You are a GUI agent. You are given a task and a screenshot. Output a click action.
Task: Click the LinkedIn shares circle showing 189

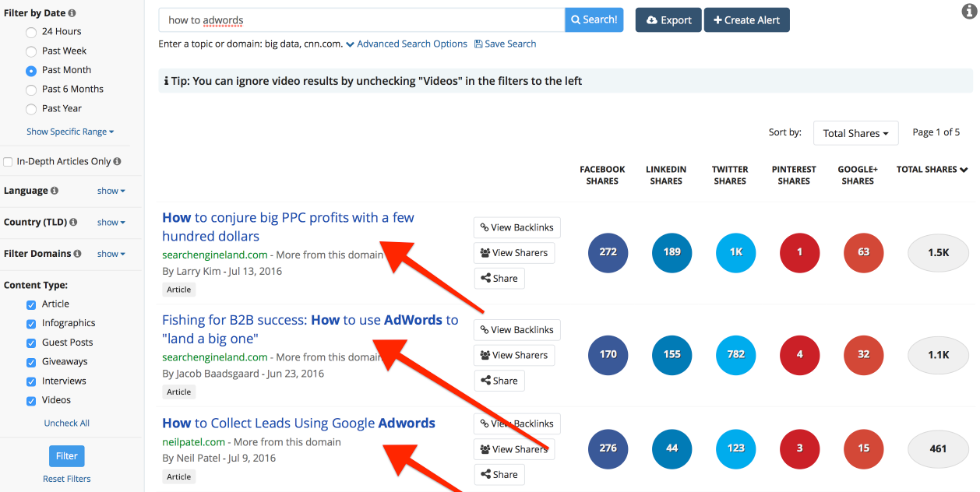point(672,252)
